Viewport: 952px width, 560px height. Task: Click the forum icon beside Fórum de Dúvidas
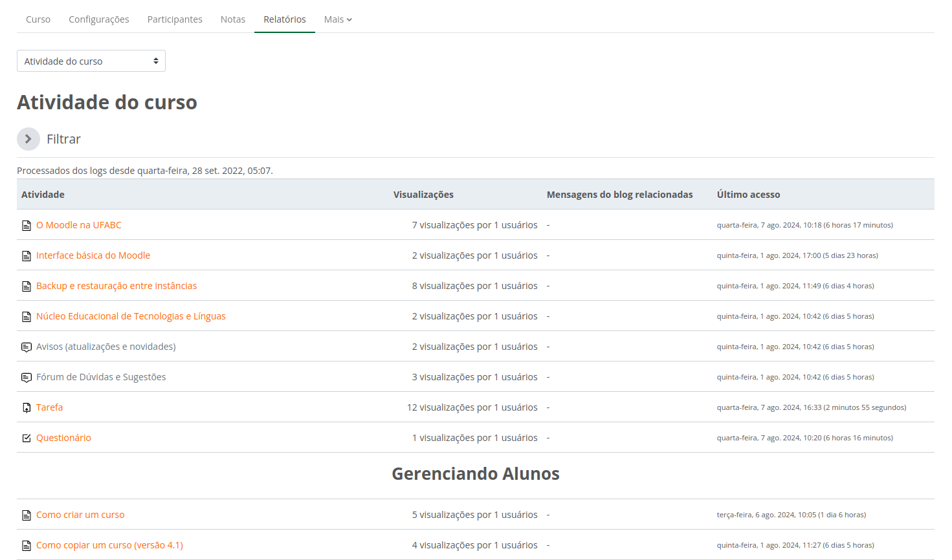coord(27,378)
